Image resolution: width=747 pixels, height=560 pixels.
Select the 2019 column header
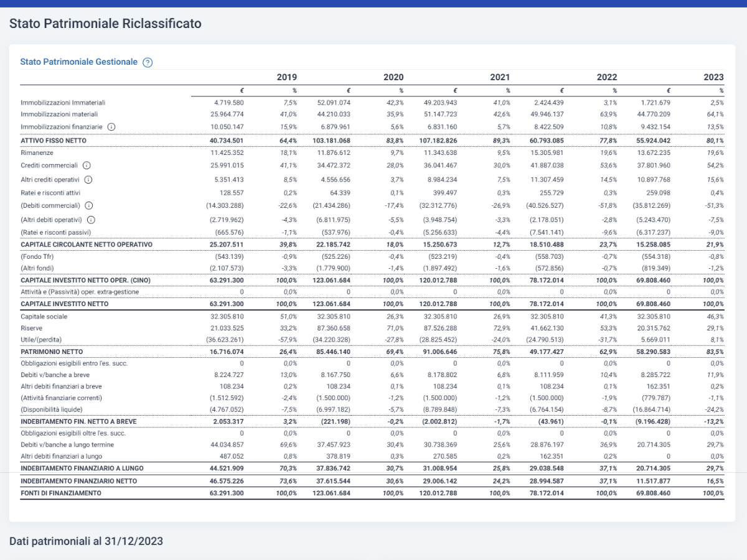click(x=286, y=77)
